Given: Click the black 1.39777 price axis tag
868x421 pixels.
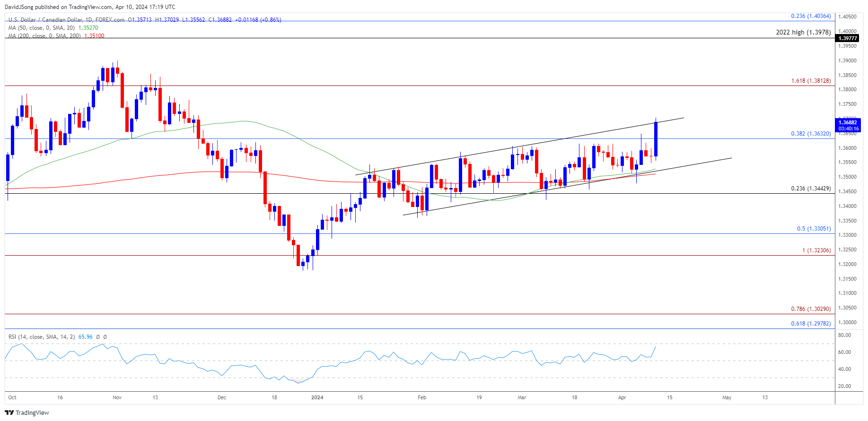Looking at the screenshot, I should tap(848, 38).
